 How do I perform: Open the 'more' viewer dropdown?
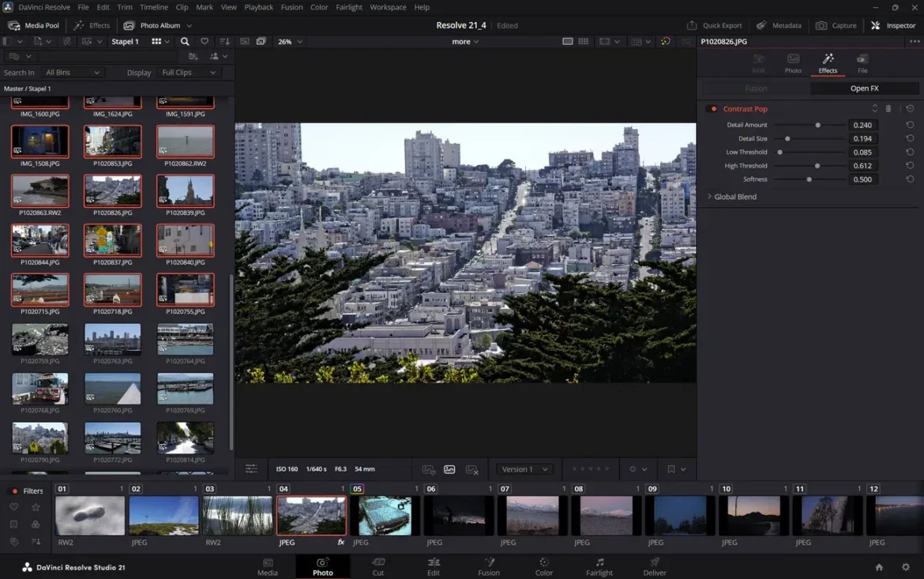pyautogui.click(x=465, y=42)
